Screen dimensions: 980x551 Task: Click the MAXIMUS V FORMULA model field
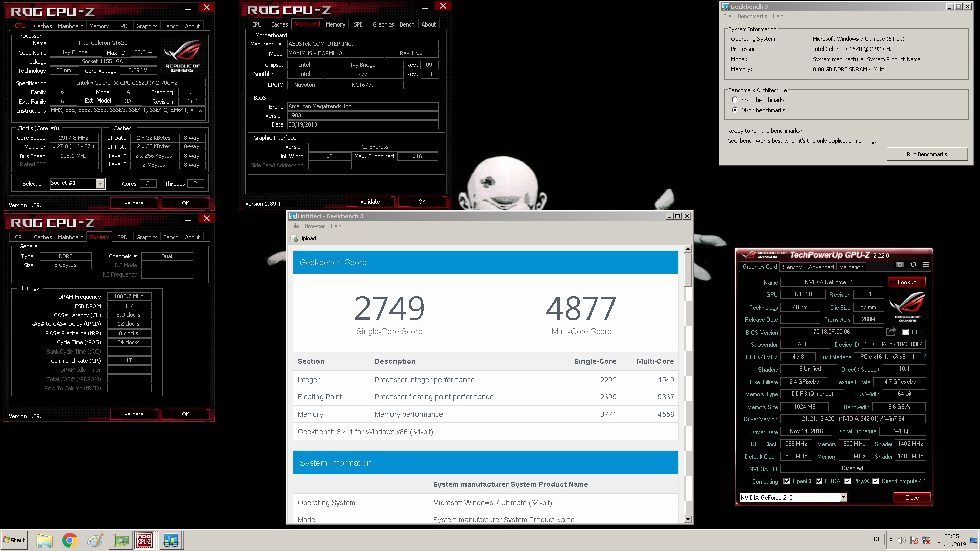(x=335, y=53)
